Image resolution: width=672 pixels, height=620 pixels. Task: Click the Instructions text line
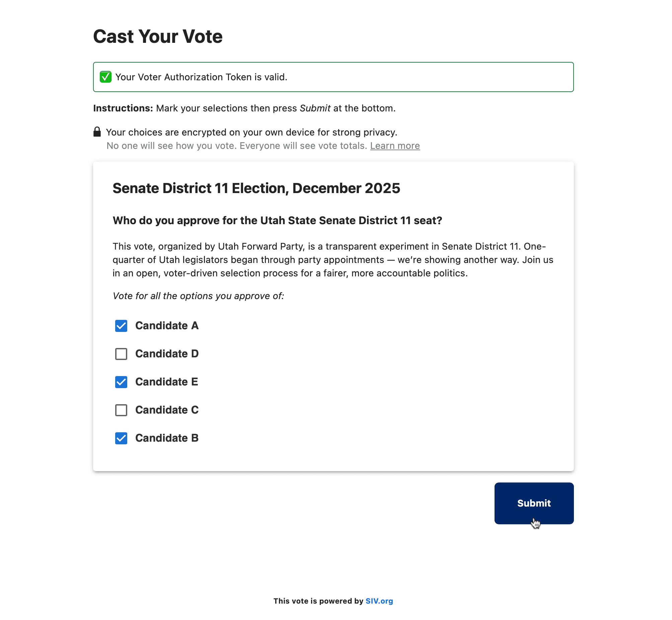pyautogui.click(x=244, y=108)
